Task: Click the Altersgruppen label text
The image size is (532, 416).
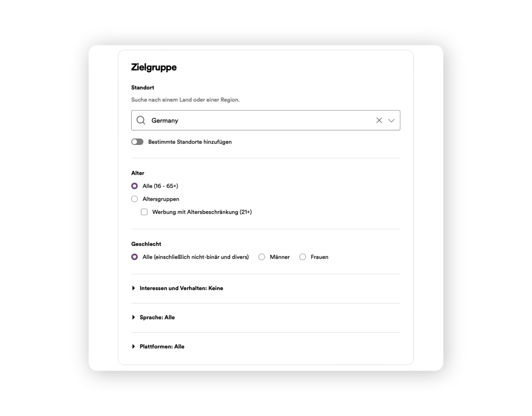Action: click(x=161, y=199)
